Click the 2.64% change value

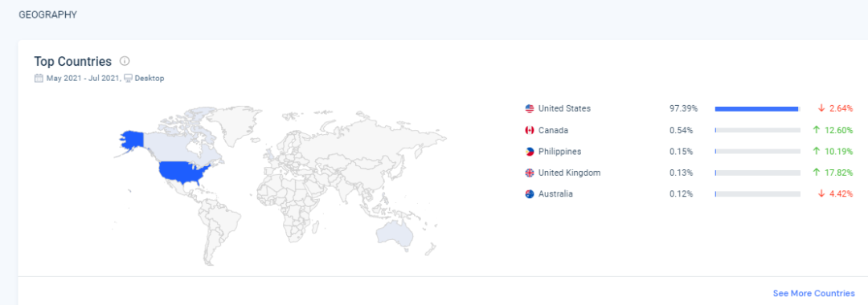click(841, 109)
